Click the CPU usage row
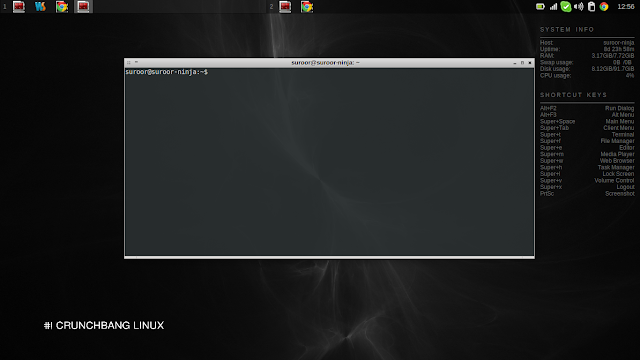640x360 pixels. [x=587, y=76]
